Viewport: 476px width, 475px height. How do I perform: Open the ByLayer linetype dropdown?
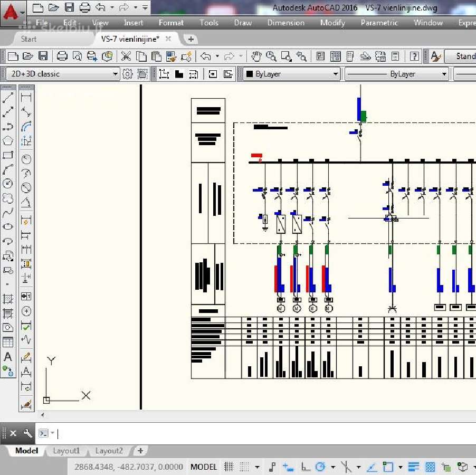396,74
